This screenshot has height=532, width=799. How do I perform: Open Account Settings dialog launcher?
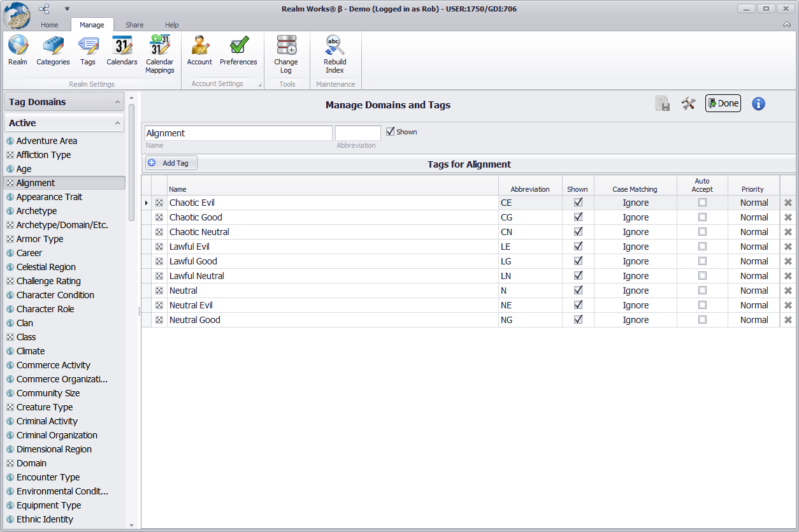click(x=259, y=85)
